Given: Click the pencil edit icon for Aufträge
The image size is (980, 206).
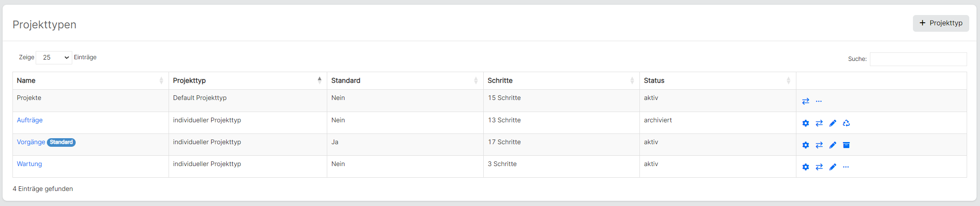Looking at the screenshot, I should pos(833,123).
